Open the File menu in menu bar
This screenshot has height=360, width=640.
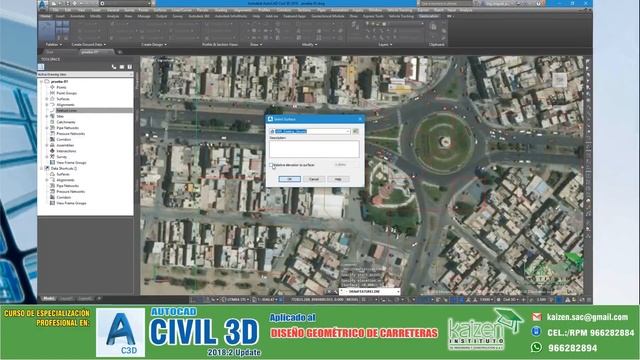[x=55, y=10]
